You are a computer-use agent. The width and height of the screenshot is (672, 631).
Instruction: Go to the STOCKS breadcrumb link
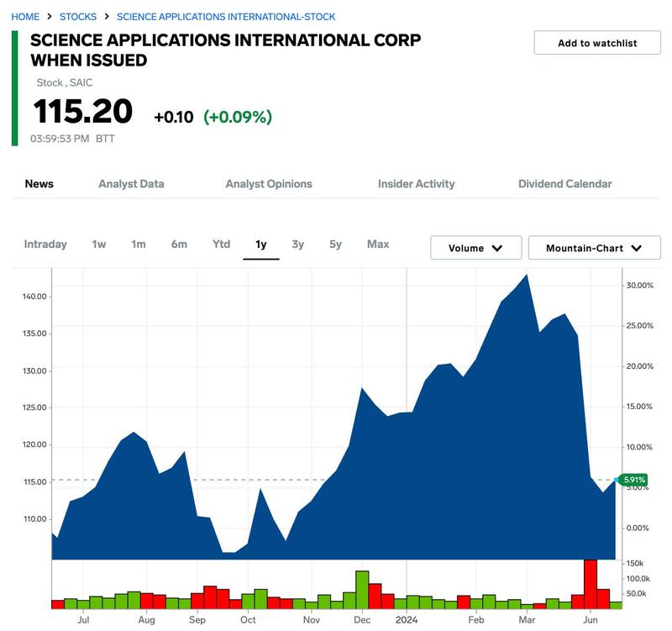click(78, 17)
